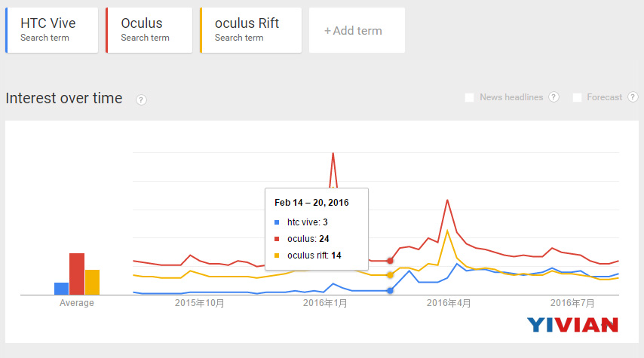This screenshot has height=358, width=644.
Task: Select the Oculus search term card
Action: pyautogui.click(x=149, y=30)
